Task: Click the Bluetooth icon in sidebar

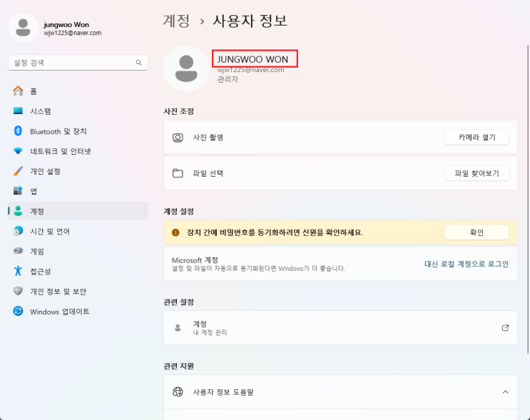Action: pyautogui.click(x=18, y=130)
